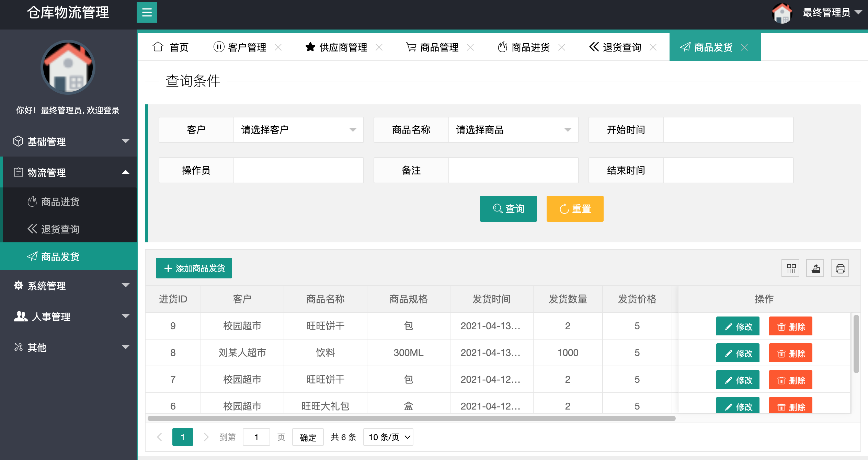Click the table's vertical scrollbar
The width and height of the screenshot is (868, 460).
click(856, 344)
